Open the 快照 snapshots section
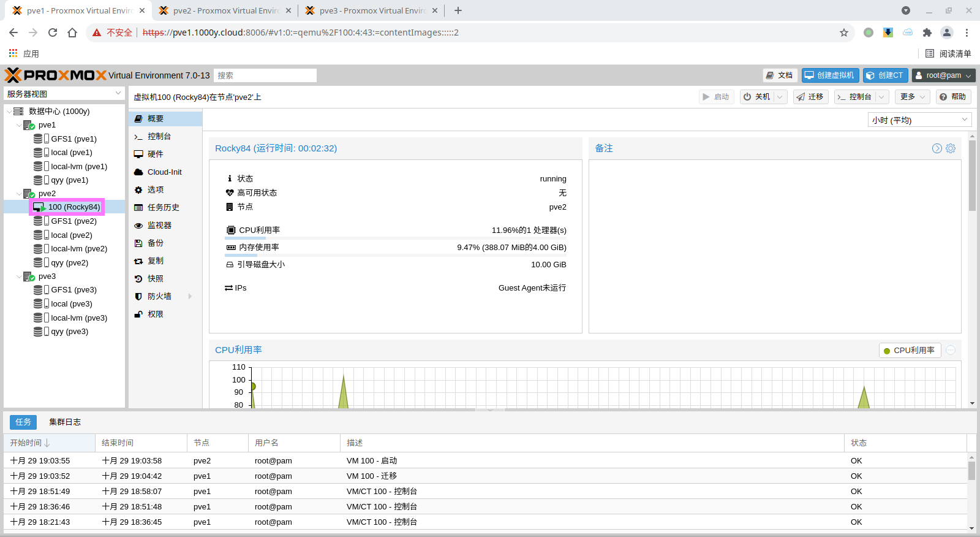Image resolution: width=980 pixels, height=537 pixels. pos(155,279)
